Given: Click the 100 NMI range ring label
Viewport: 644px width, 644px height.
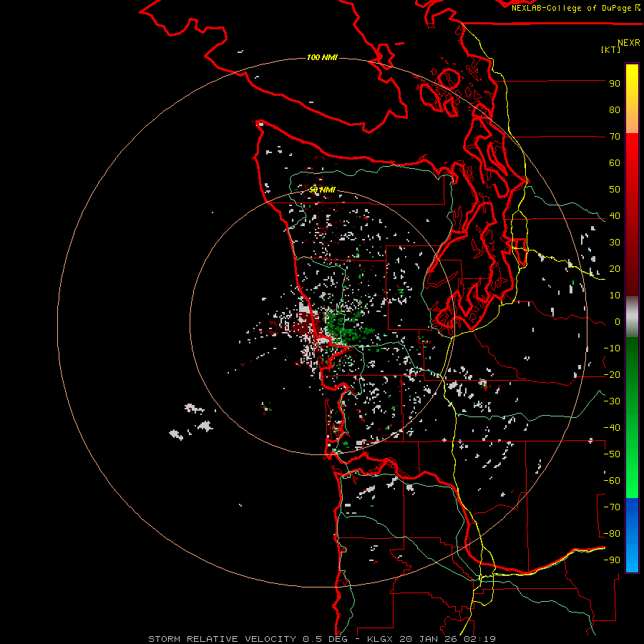Looking at the screenshot, I should (x=322, y=57).
